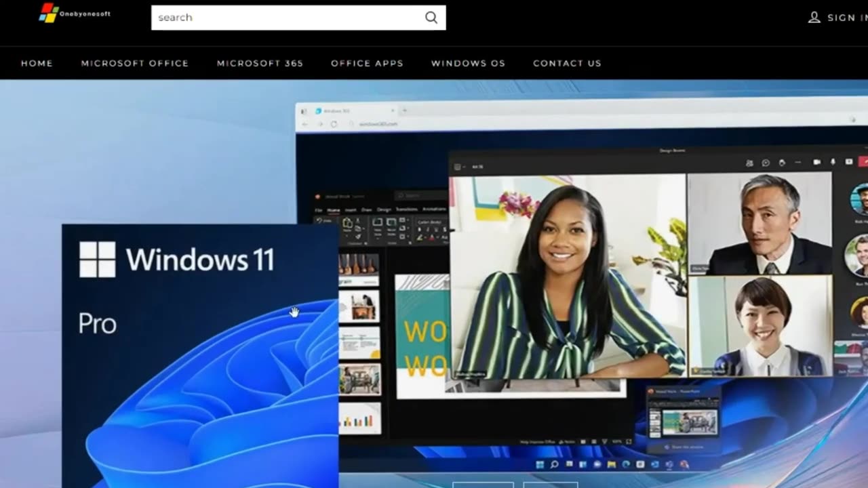Choose WINDOWS OS in the navigation bar
Image resolution: width=868 pixels, height=488 pixels.
click(468, 63)
